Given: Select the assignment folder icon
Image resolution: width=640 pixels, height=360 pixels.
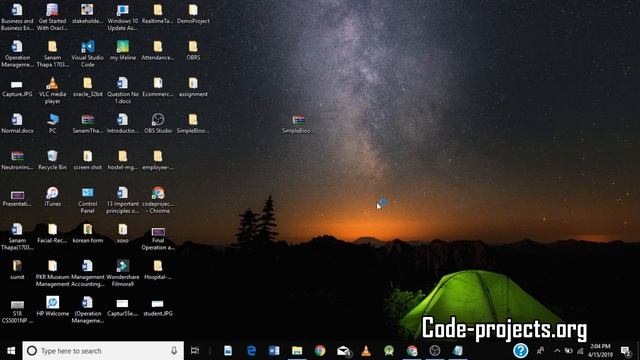Looking at the screenshot, I should 193,87.
